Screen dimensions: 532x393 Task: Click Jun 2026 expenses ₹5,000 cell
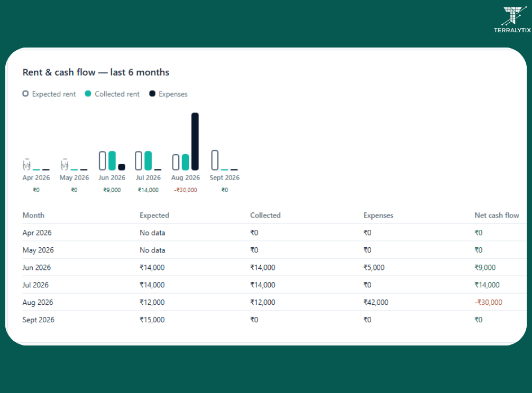coord(374,268)
